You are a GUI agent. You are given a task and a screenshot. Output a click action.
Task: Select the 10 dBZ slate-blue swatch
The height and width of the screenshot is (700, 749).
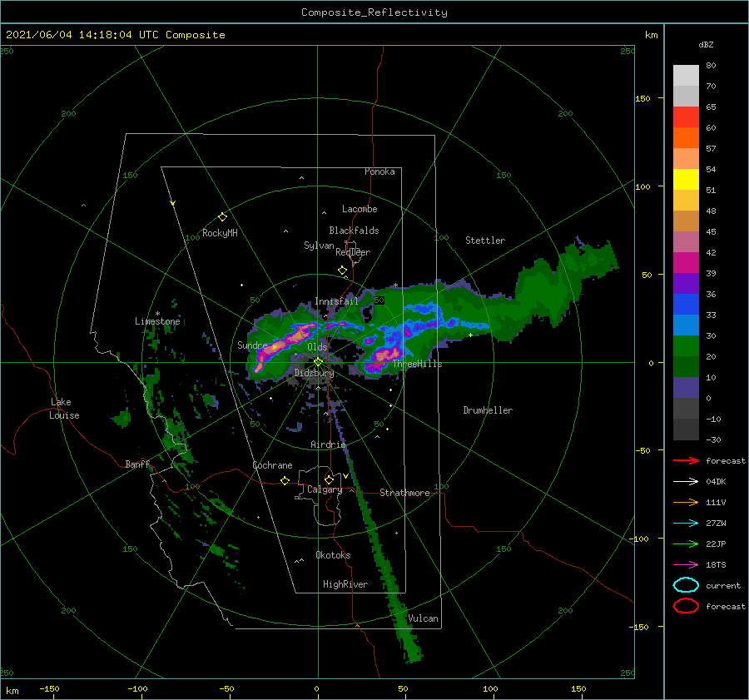(686, 387)
